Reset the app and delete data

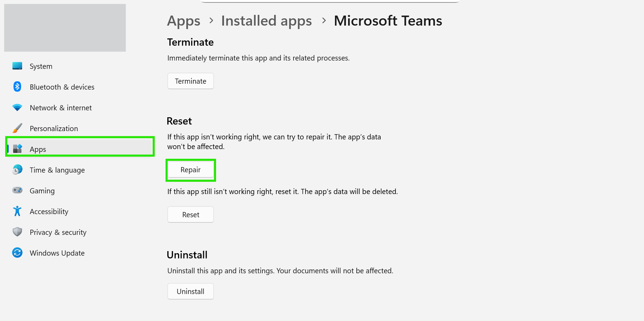point(190,214)
